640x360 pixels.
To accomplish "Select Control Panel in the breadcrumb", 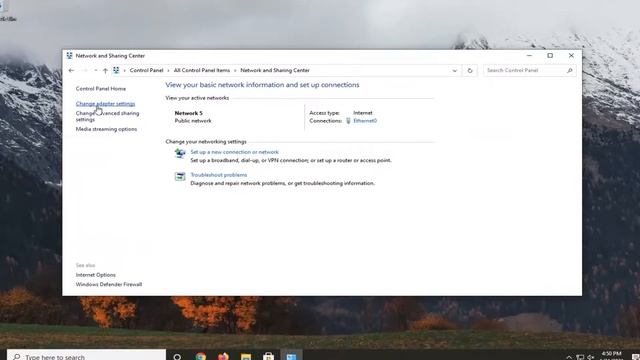I will pos(147,70).
